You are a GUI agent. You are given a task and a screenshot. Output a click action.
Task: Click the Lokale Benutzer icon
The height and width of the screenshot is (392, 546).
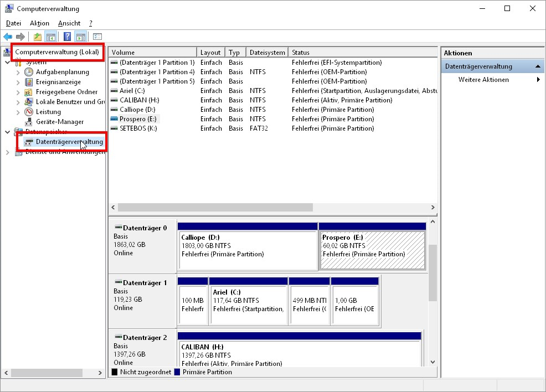click(x=29, y=102)
